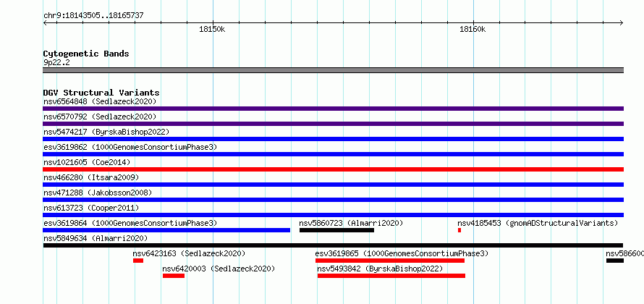Image resolution: width=644 pixels, height=304 pixels.
Task: Open nsv5493842 (ByrskaBishop2022) label
Action: (381, 269)
